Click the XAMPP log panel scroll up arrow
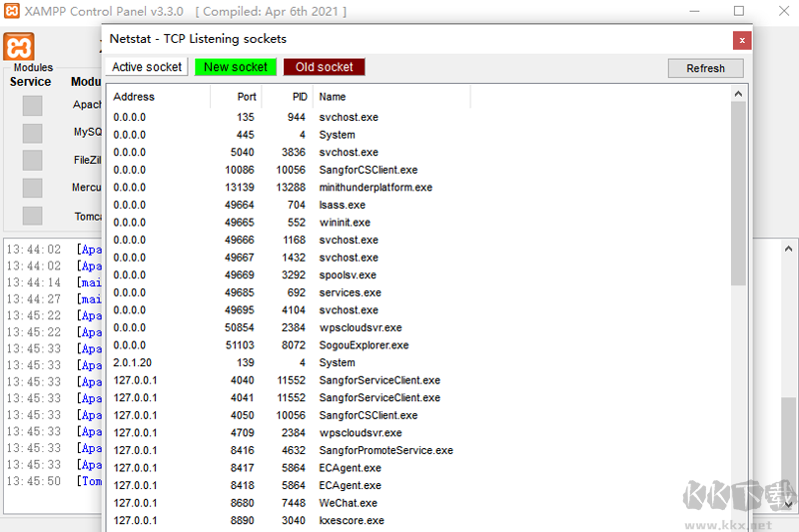Image resolution: width=799 pixels, height=532 pixels. 788,249
